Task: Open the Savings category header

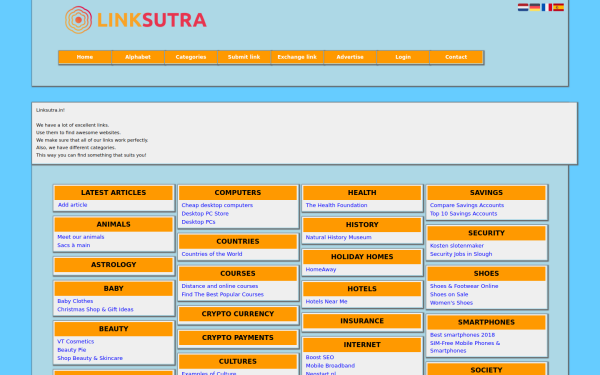Action: pos(486,192)
